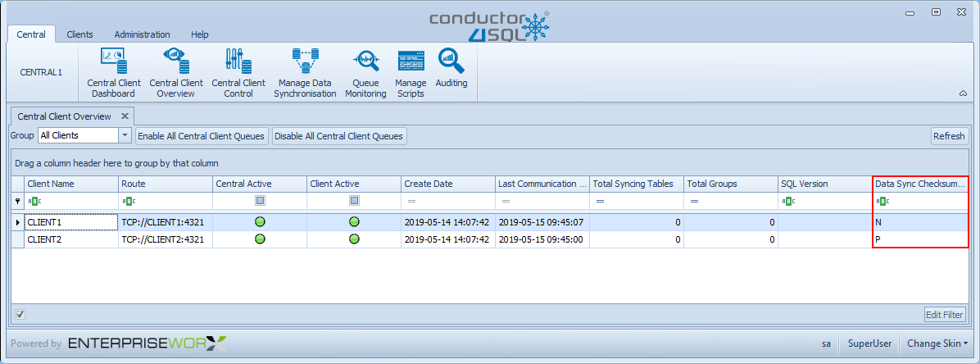Screen dimensions: 980x364
Task: Open the Change Skin dropdown
Action: coord(938,344)
